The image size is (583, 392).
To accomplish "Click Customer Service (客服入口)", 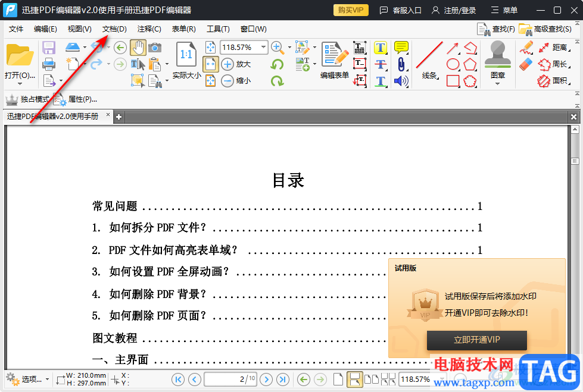I will pyautogui.click(x=400, y=10).
